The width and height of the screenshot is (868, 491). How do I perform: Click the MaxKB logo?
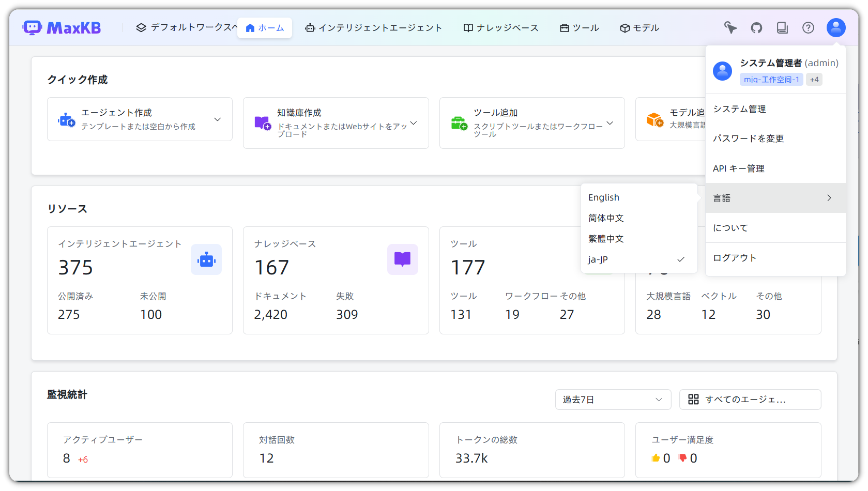pyautogui.click(x=62, y=27)
